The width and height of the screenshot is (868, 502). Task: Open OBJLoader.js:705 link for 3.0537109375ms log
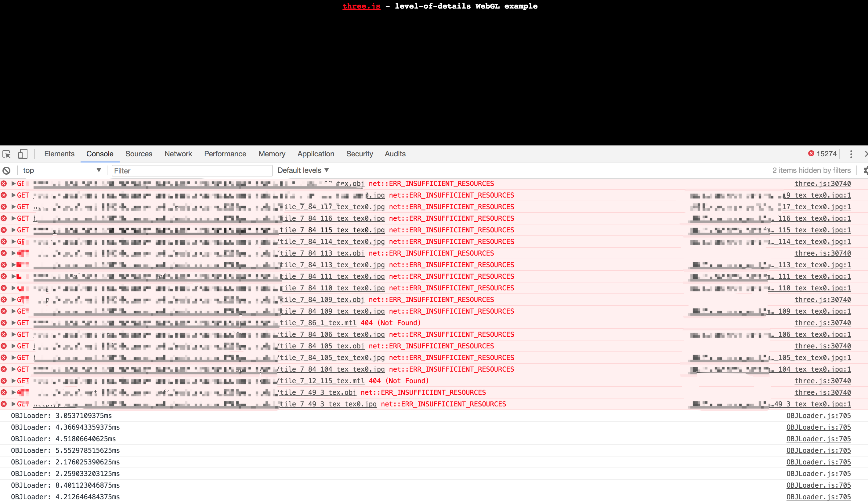818,416
